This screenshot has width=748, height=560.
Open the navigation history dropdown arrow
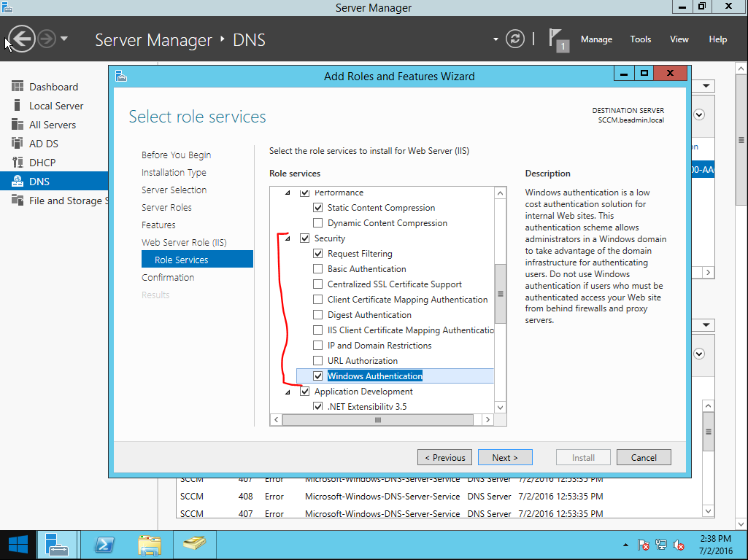[64, 39]
